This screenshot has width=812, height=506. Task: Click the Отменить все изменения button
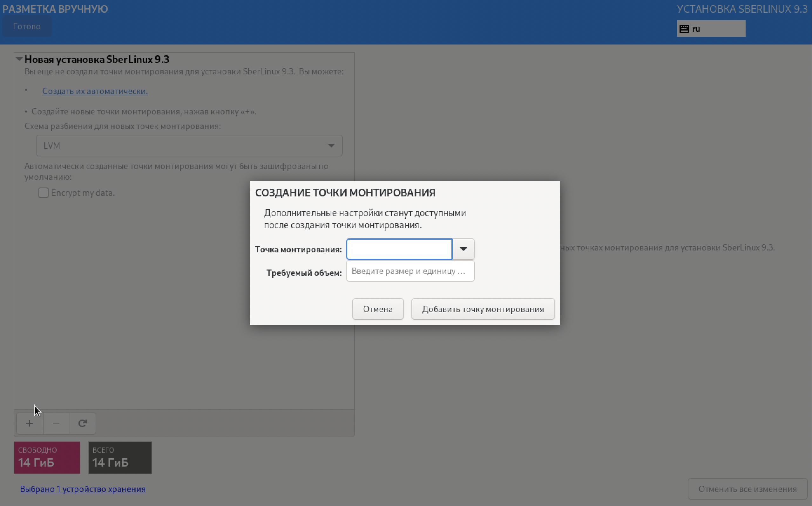click(747, 489)
